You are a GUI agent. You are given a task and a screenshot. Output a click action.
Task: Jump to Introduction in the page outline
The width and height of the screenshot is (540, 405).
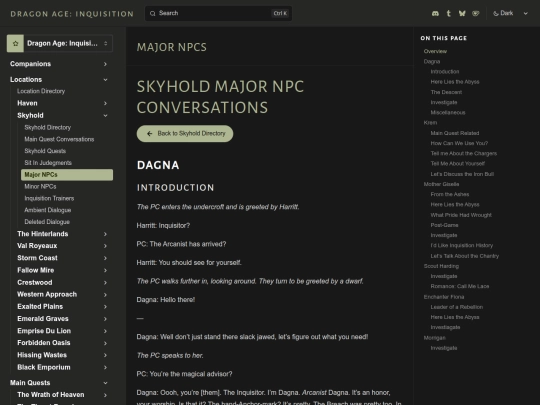445,72
